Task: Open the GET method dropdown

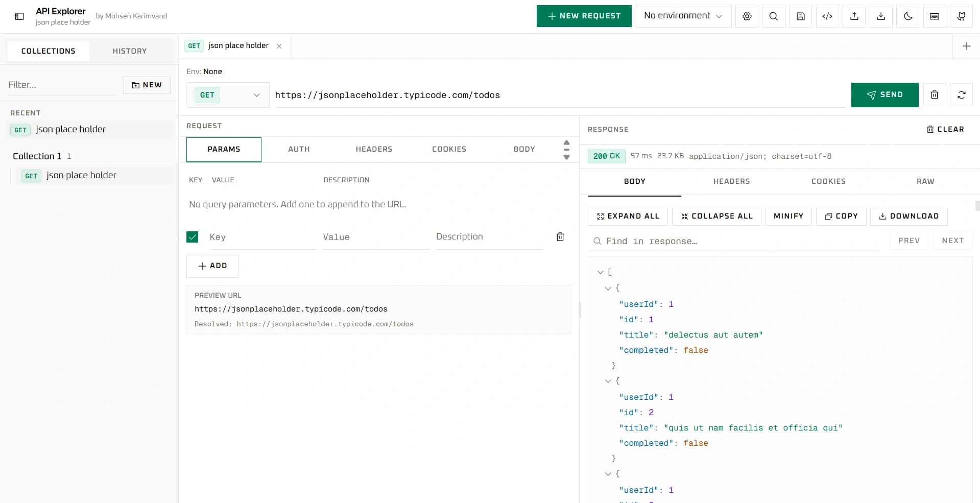Action: click(228, 95)
